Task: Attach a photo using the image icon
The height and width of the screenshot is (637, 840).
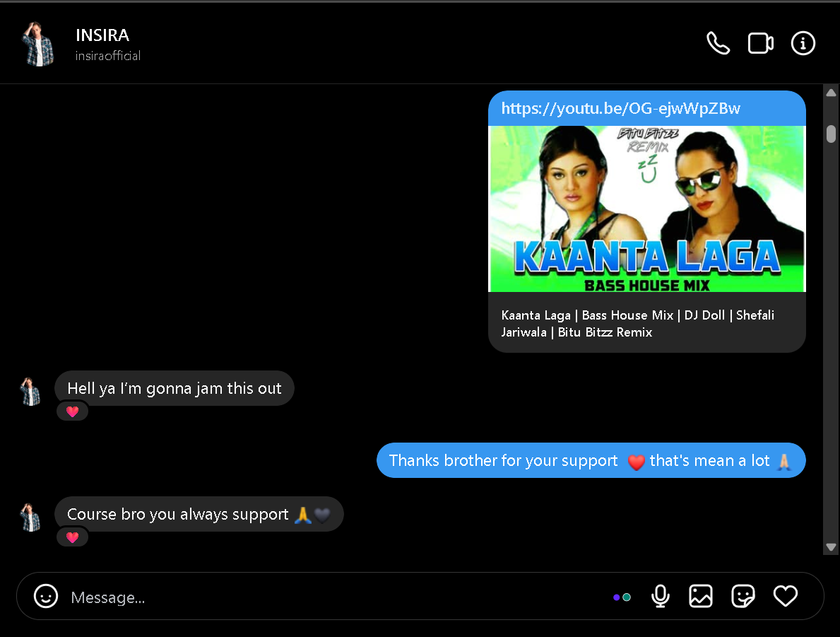Action: point(700,596)
